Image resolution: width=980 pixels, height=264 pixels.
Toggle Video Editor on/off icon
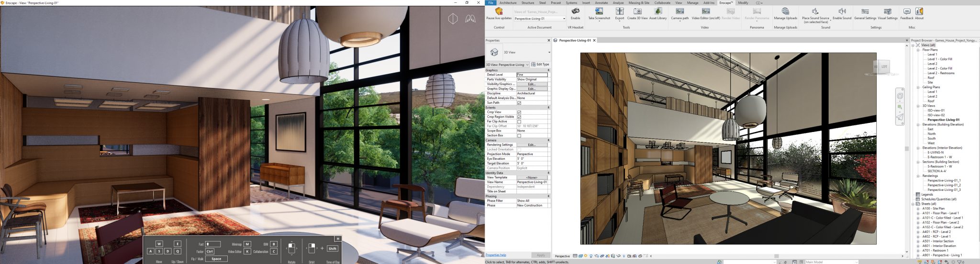click(x=706, y=11)
